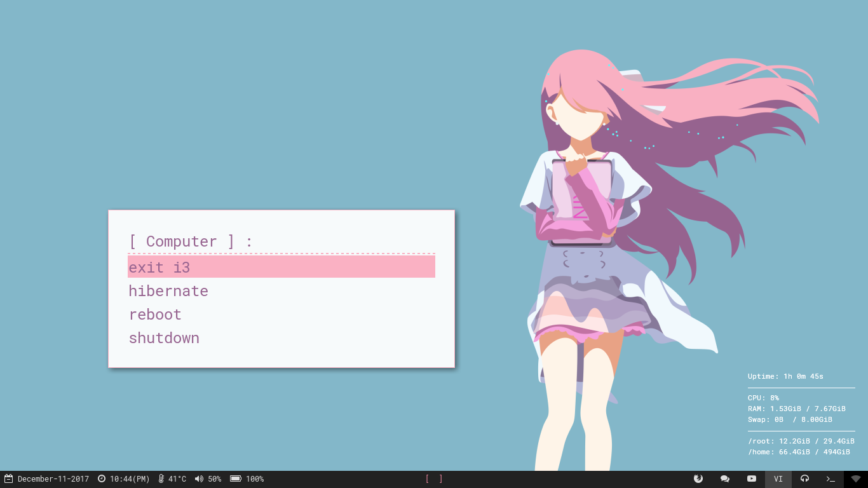
Task: Open YouTube from the taskbar
Action: click(x=751, y=478)
